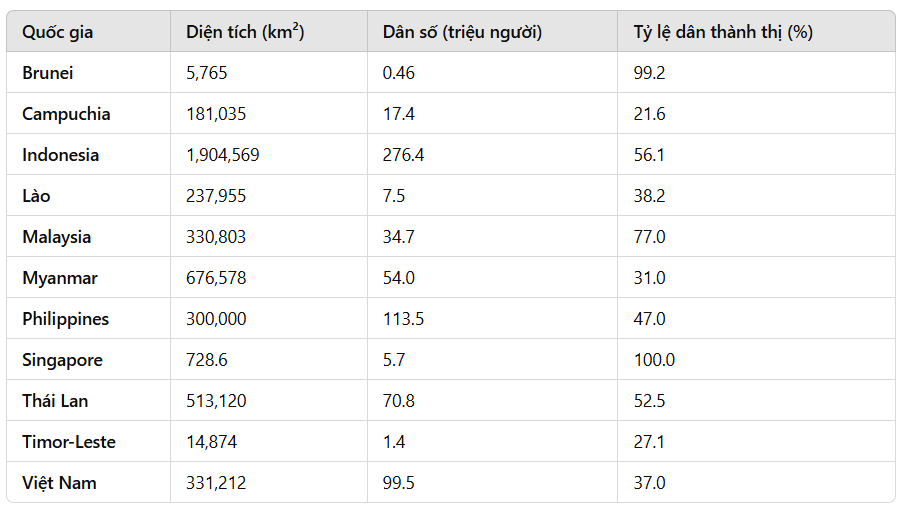
Task: Select the Thái Lan country cell
Action: click(x=55, y=401)
